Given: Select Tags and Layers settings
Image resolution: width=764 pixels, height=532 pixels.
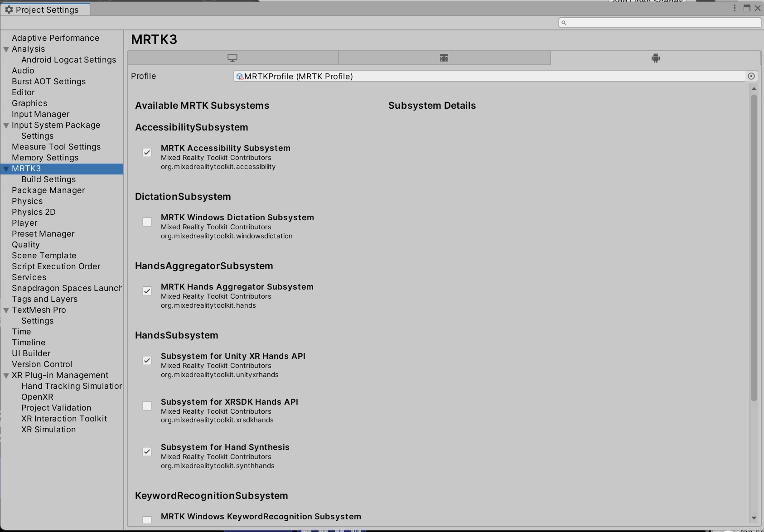Looking at the screenshot, I should tap(62, 299).
